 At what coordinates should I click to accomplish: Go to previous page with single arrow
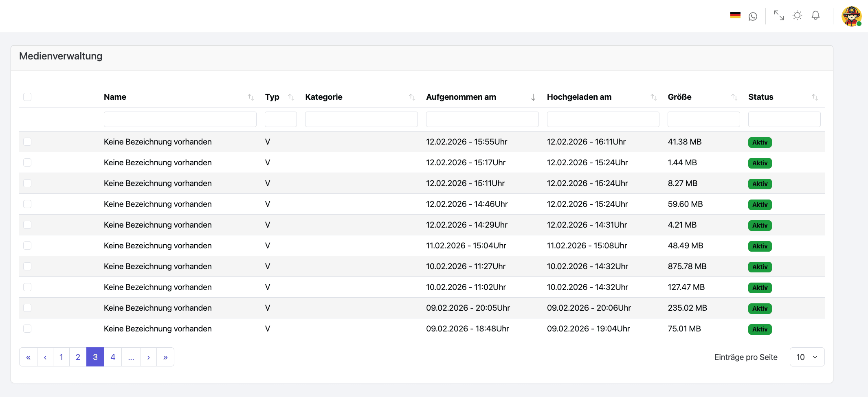(45, 357)
